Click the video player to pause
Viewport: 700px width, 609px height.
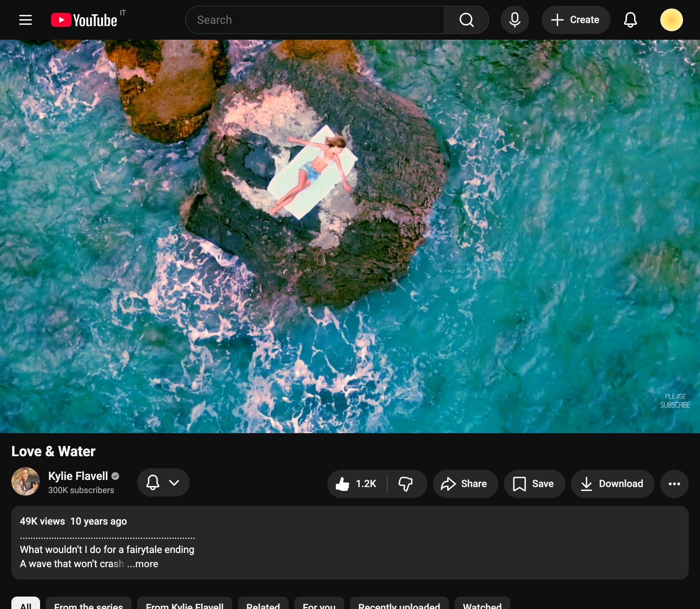point(350,236)
